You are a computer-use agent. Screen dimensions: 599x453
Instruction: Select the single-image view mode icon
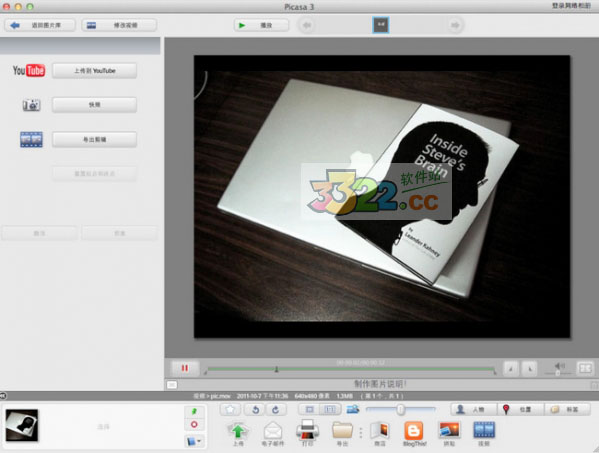click(x=309, y=410)
